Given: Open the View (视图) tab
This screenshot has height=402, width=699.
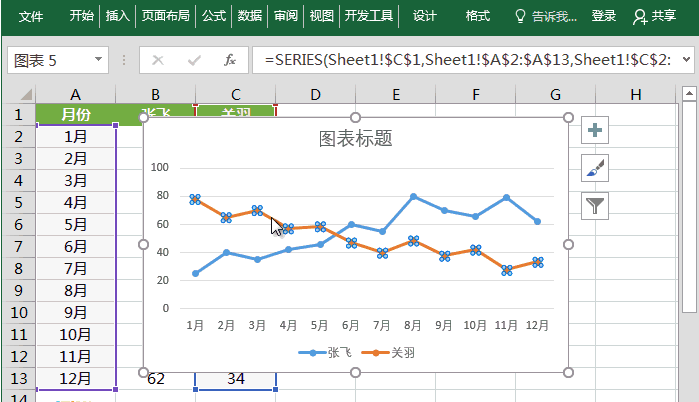Looking at the screenshot, I should pos(321,16).
